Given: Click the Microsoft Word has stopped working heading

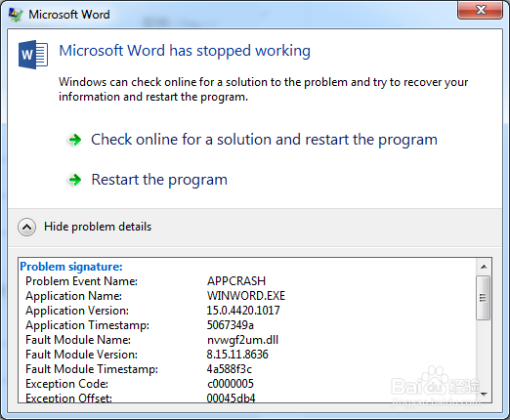Looking at the screenshot, I should (185, 51).
